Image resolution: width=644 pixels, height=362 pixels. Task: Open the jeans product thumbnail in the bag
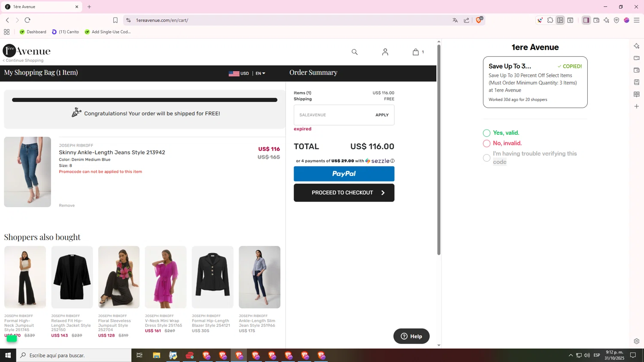[x=27, y=172]
